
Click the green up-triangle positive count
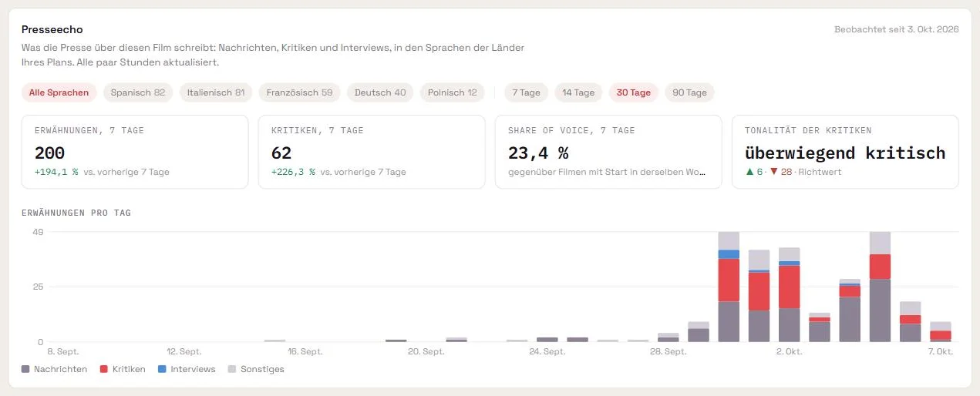(x=753, y=172)
